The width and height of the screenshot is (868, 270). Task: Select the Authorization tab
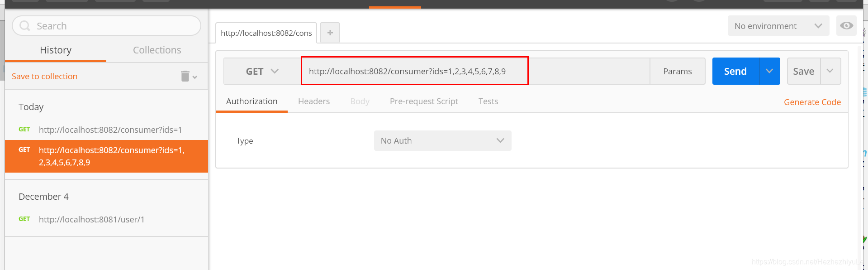point(252,101)
